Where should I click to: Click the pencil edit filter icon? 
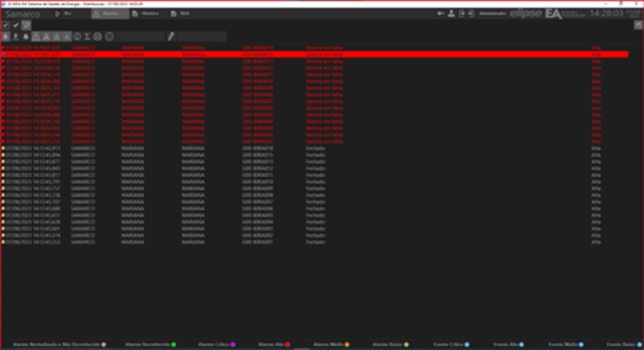(170, 36)
